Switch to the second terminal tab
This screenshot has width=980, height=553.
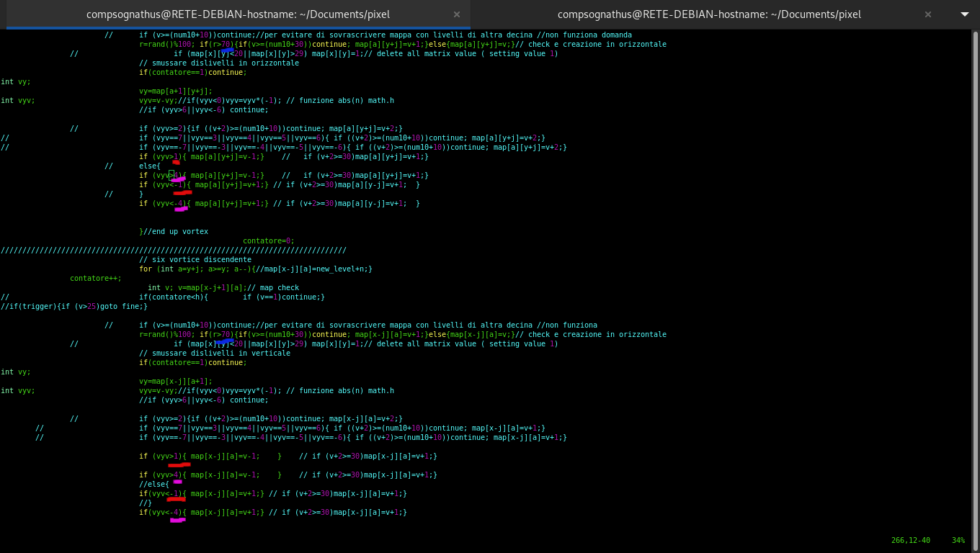click(709, 14)
